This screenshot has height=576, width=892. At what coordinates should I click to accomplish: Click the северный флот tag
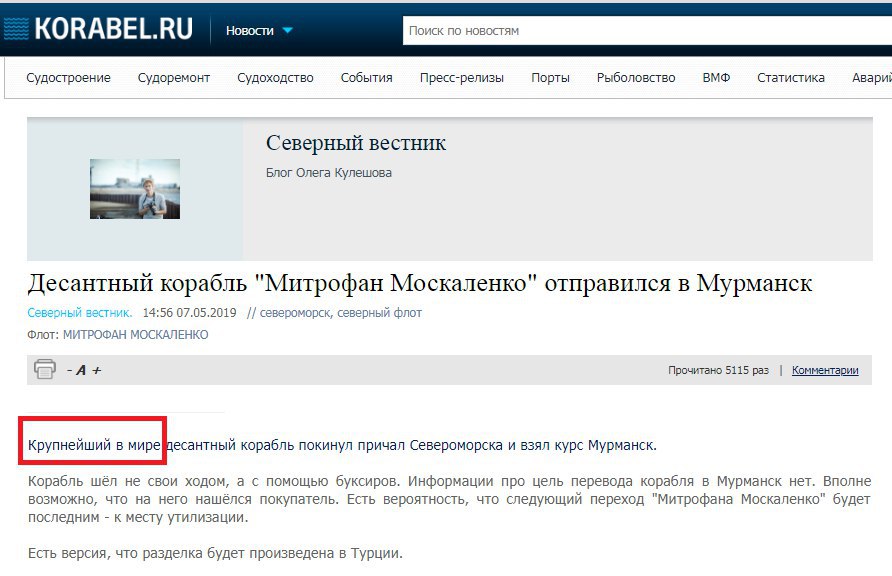[379, 313]
